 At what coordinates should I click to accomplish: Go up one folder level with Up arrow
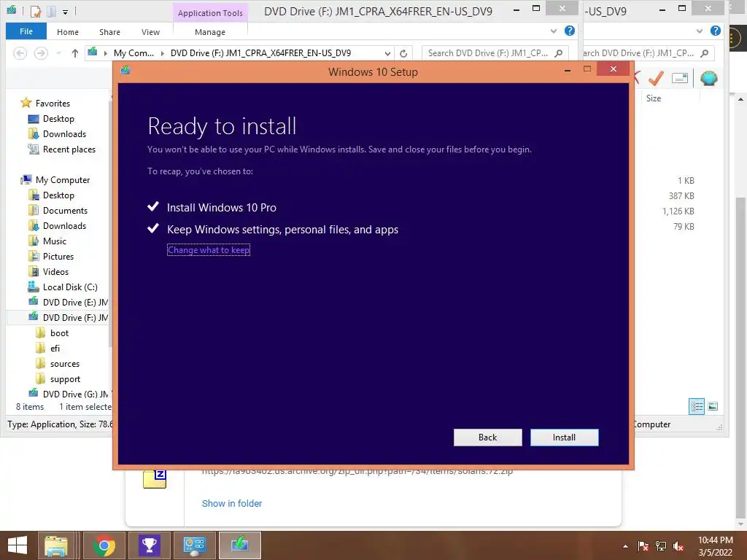coord(75,52)
